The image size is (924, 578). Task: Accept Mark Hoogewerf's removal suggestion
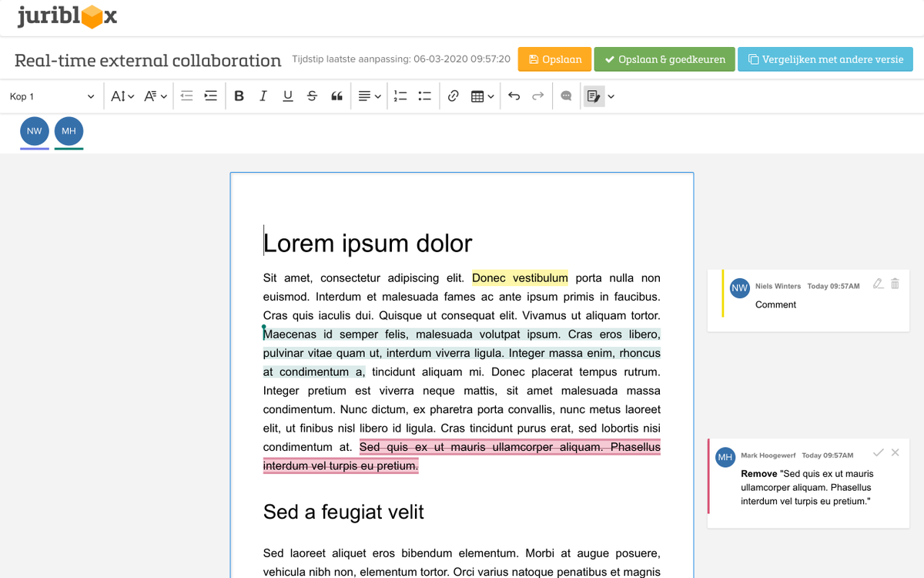(879, 452)
